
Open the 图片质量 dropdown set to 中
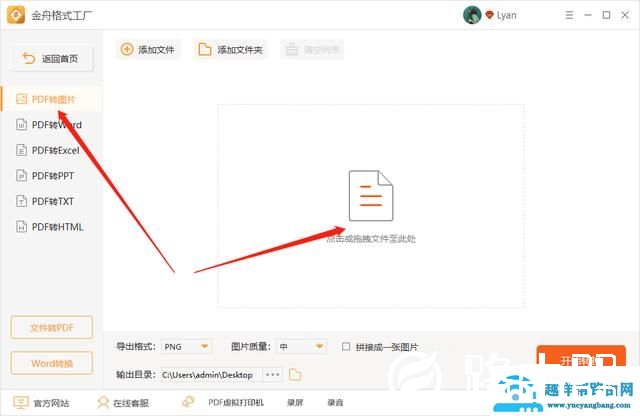click(x=301, y=347)
